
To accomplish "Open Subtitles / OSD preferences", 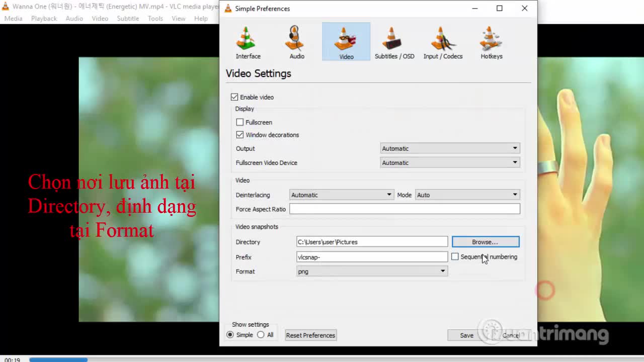I will (x=394, y=42).
